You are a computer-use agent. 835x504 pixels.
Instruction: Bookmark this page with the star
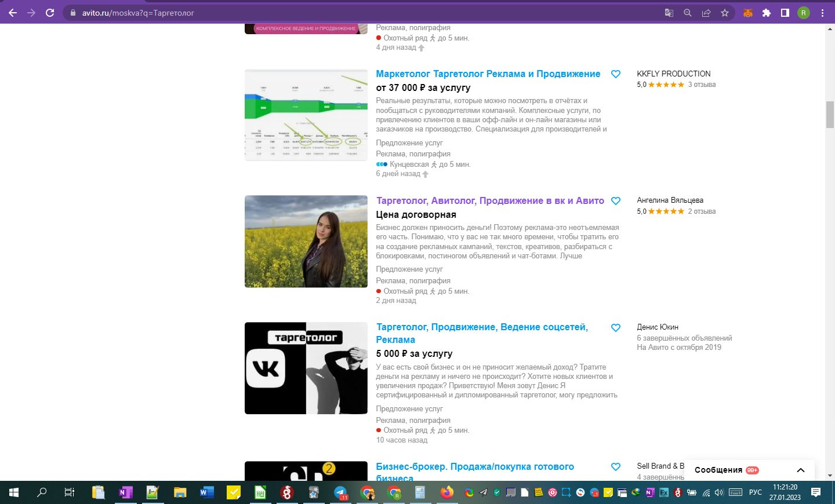tap(725, 13)
